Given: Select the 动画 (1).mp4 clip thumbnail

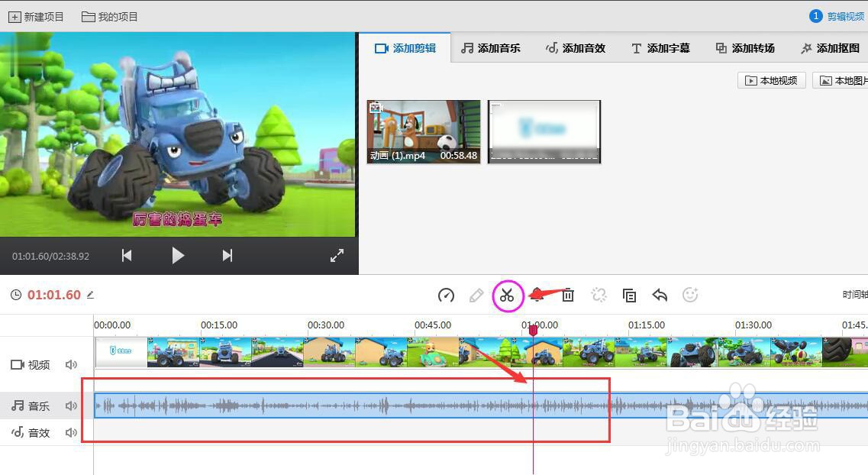Looking at the screenshot, I should coord(424,131).
